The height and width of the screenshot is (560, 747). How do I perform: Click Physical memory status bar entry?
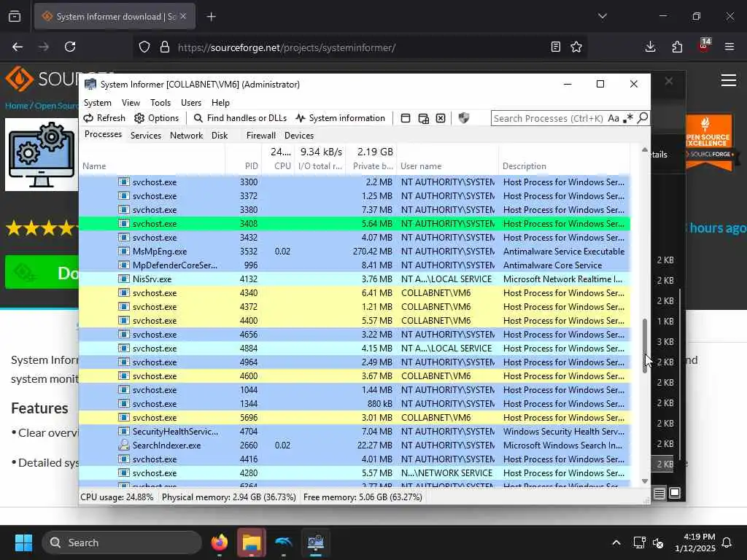pos(228,497)
